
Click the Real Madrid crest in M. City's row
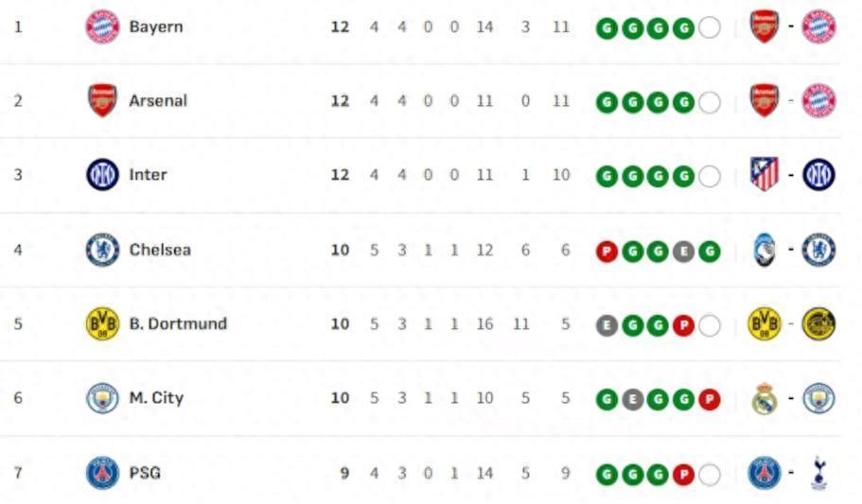[x=765, y=399]
